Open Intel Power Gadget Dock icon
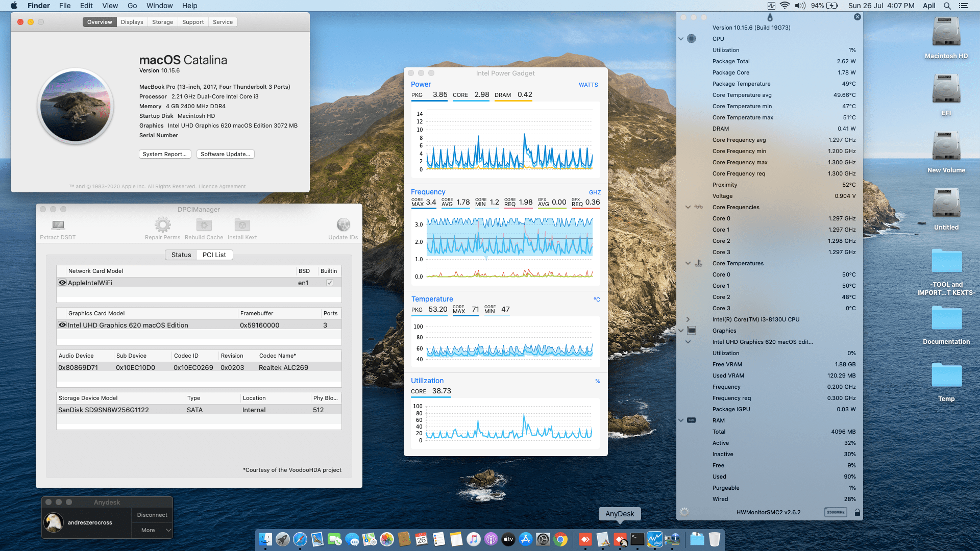 (x=655, y=539)
